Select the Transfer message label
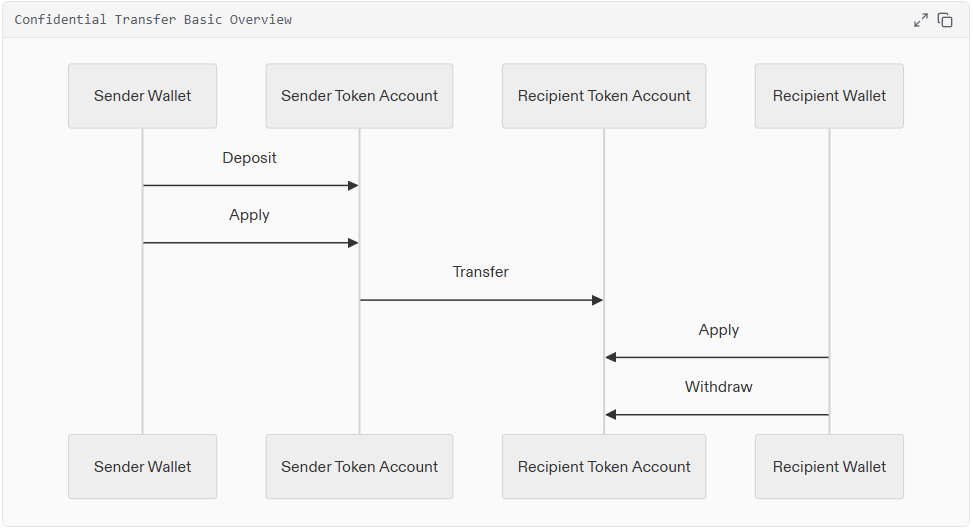 [x=480, y=272]
